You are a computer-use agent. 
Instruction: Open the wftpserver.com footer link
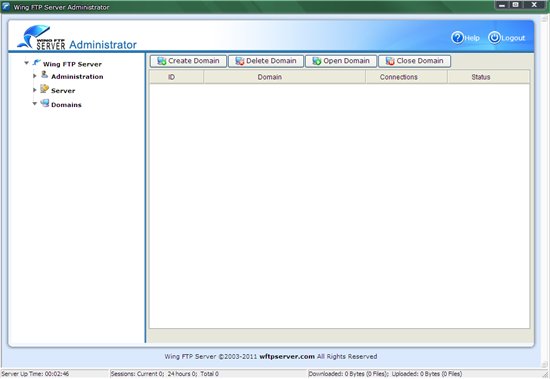(287, 357)
